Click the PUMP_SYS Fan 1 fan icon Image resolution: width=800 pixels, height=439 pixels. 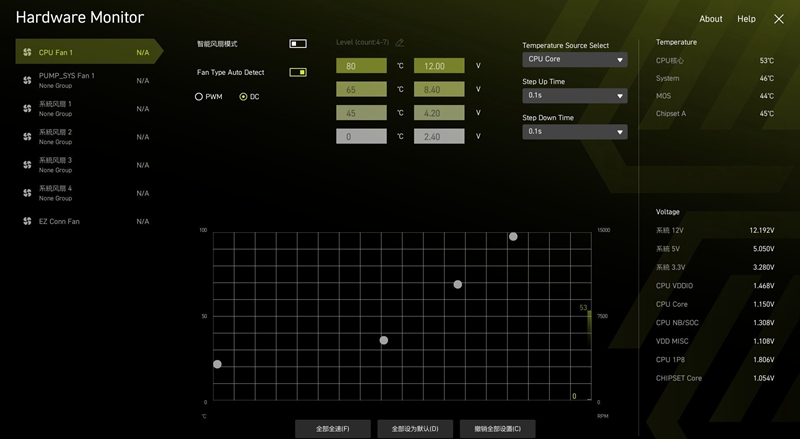(x=27, y=80)
